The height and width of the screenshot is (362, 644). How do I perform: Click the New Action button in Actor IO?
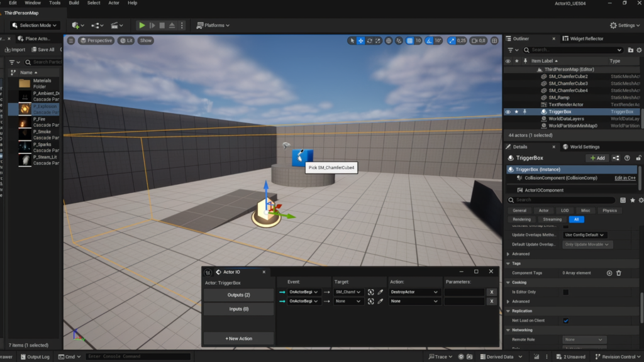tap(238, 338)
